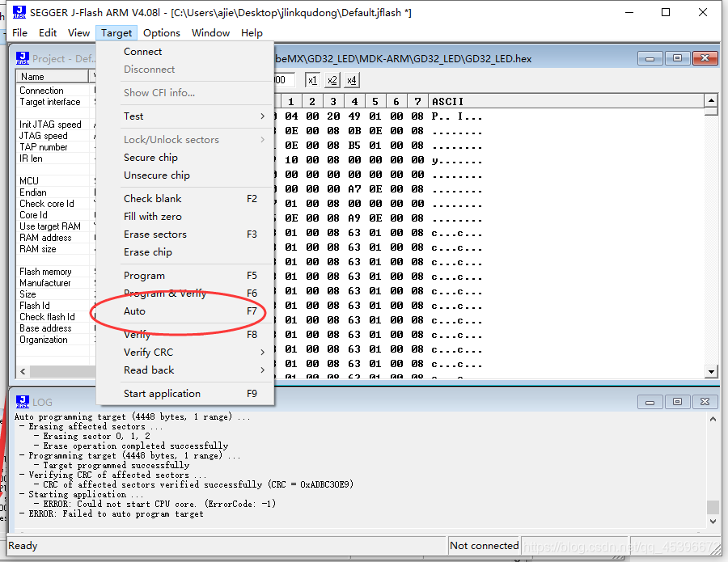728x562 pixels.
Task: Open the Edit menu
Action: pos(48,33)
